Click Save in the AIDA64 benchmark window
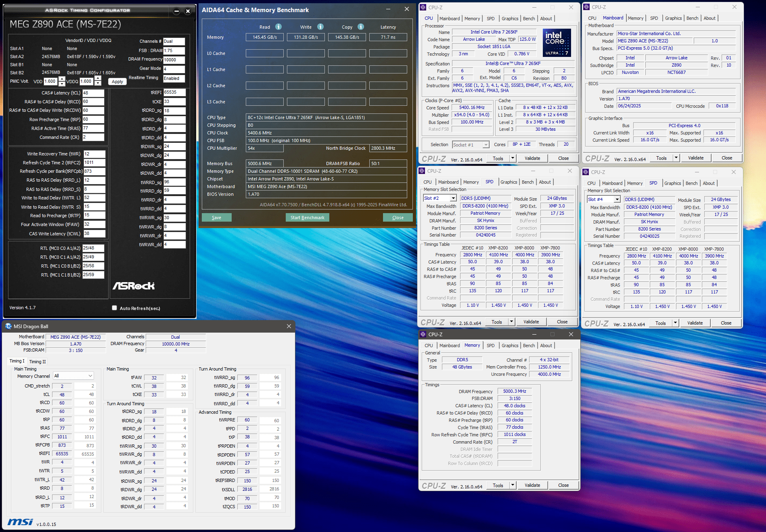Viewport: 766px width, 532px height. (217, 218)
